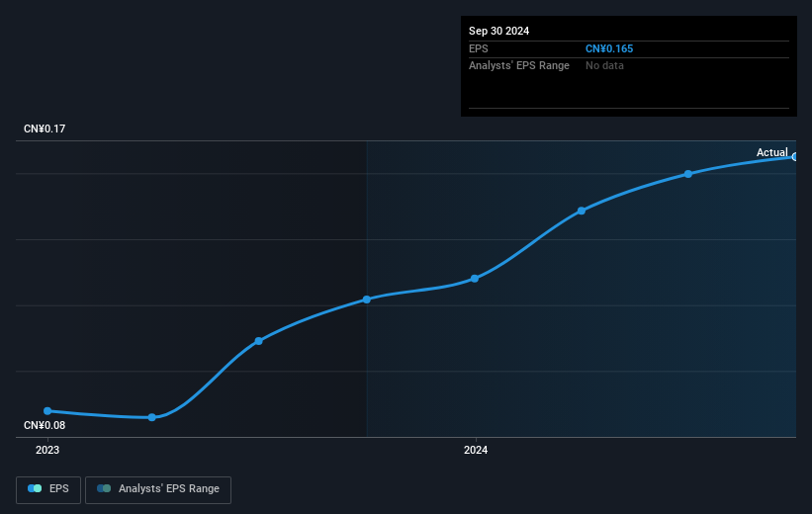This screenshot has width=812, height=514.
Task: Click the lowest EPS data point
Action: (151, 417)
